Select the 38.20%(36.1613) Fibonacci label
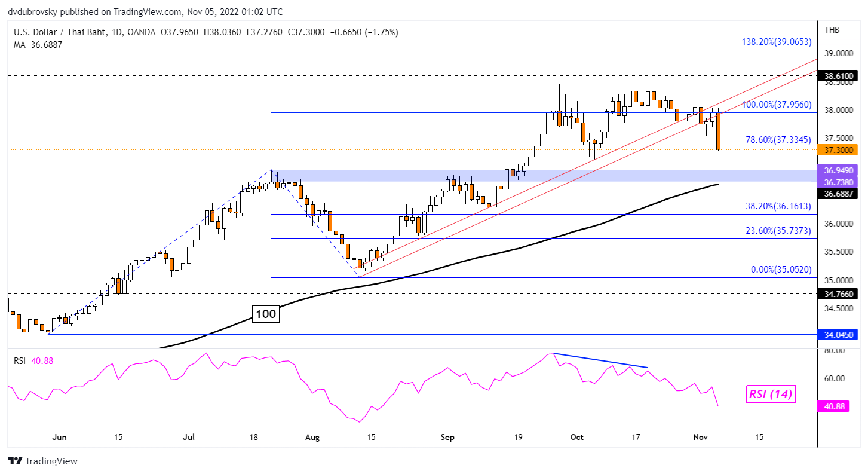 [x=779, y=206]
